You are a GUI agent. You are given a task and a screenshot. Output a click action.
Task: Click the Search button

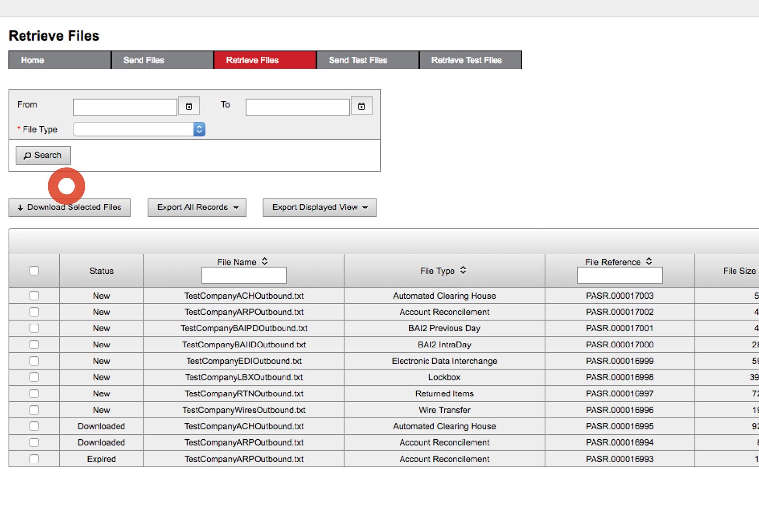[43, 155]
